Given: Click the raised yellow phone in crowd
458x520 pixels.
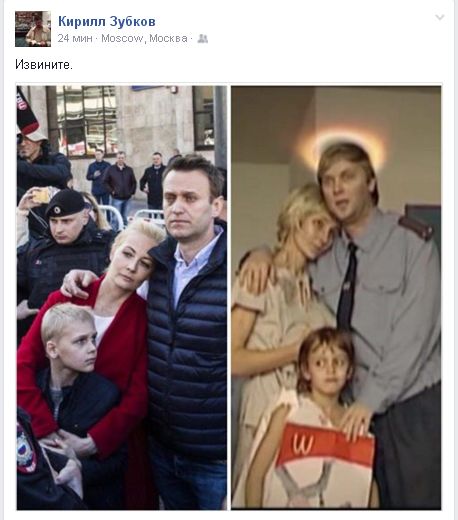Looking at the screenshot, I should pyautogui.click(x=41, y=196).
